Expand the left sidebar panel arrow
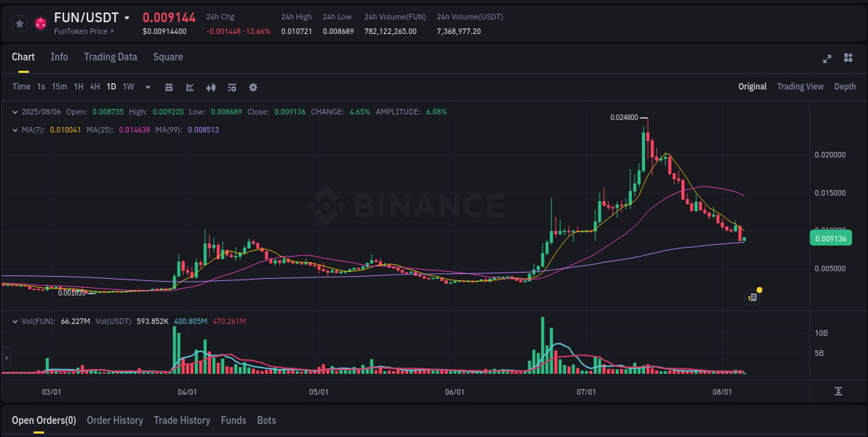Viewport: 868px width, 437px height. (x=6, y=358)
